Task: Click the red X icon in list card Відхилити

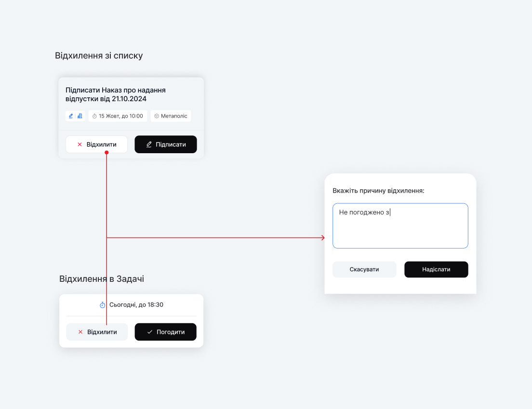Action: [x=80, y=145]
